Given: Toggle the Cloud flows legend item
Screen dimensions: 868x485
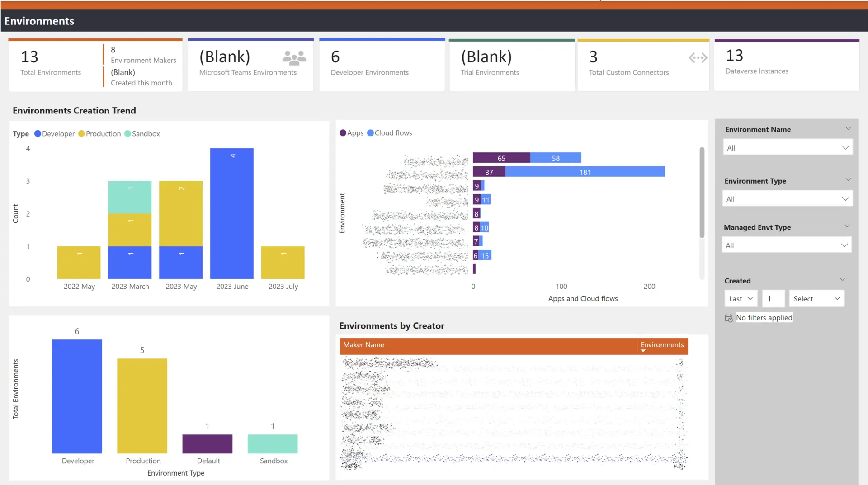Looking at the screenshot, I should [389, 133].
